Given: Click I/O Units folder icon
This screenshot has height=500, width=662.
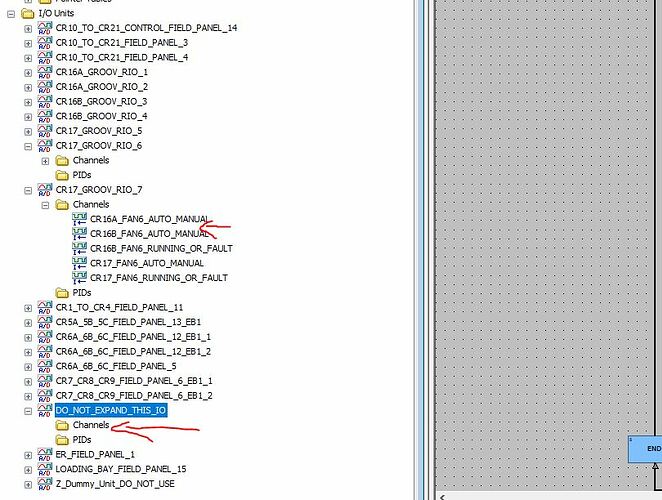Looking at the screenshot, I should coord(27,14).
